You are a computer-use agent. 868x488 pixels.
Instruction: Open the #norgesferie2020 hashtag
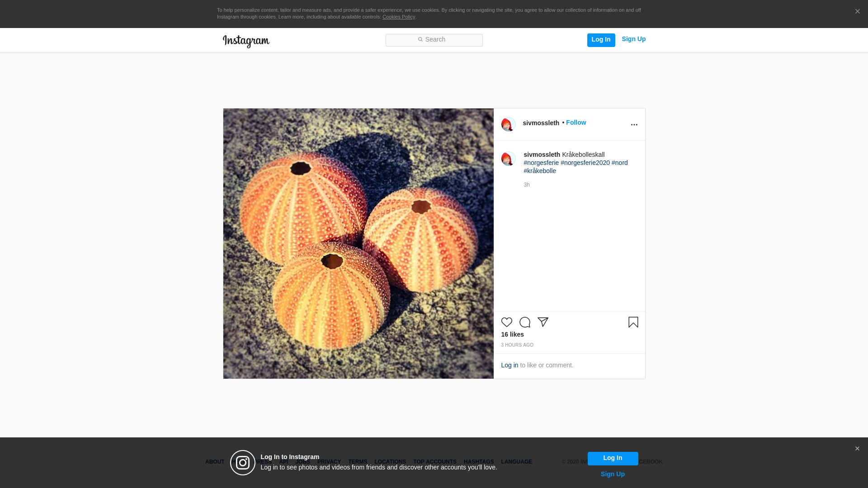click(585, 163)
